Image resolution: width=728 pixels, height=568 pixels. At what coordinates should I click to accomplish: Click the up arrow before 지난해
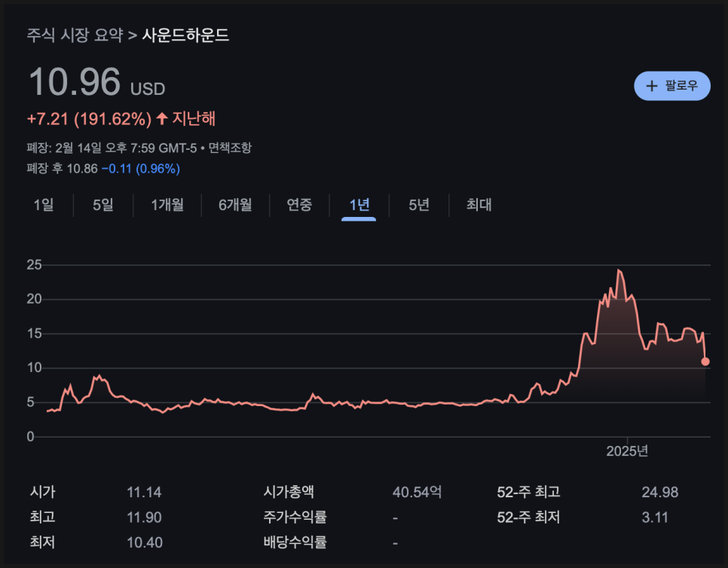[x=161, y=118]
